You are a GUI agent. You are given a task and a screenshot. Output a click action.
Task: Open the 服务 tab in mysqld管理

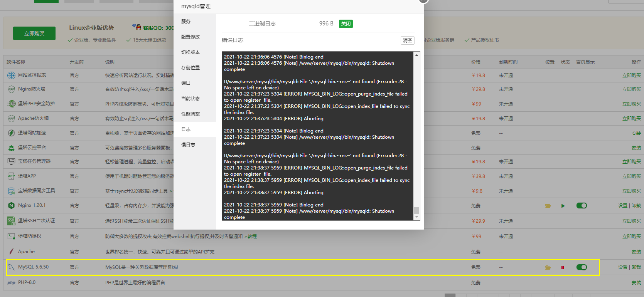pyautogui.click(x=195, y=22)
